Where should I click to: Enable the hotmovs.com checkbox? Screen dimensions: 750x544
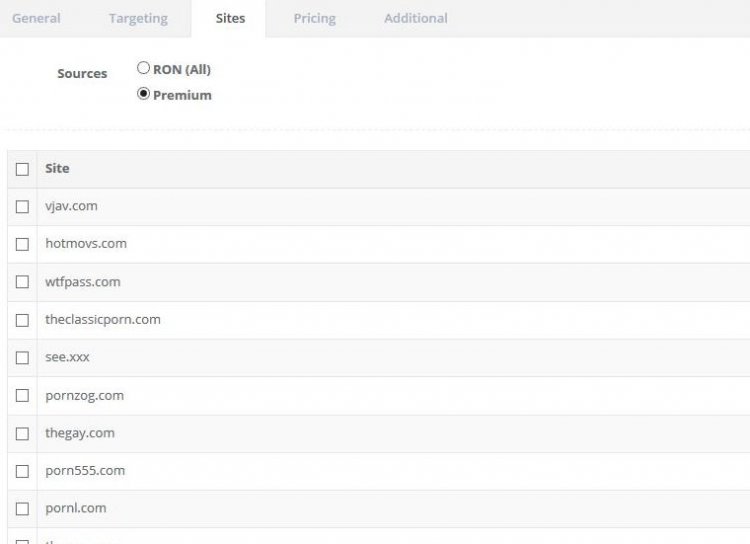click(22, 244)
